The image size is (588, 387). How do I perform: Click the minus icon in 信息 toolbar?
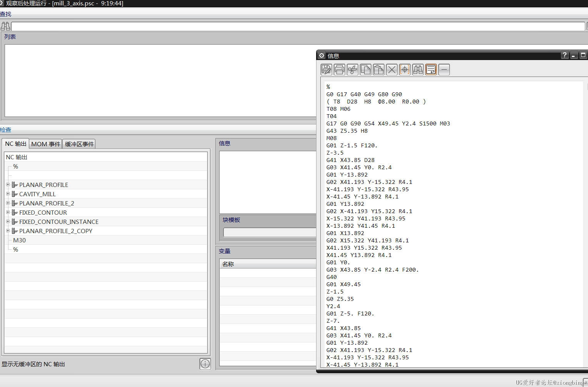click(x=444, y=70)
